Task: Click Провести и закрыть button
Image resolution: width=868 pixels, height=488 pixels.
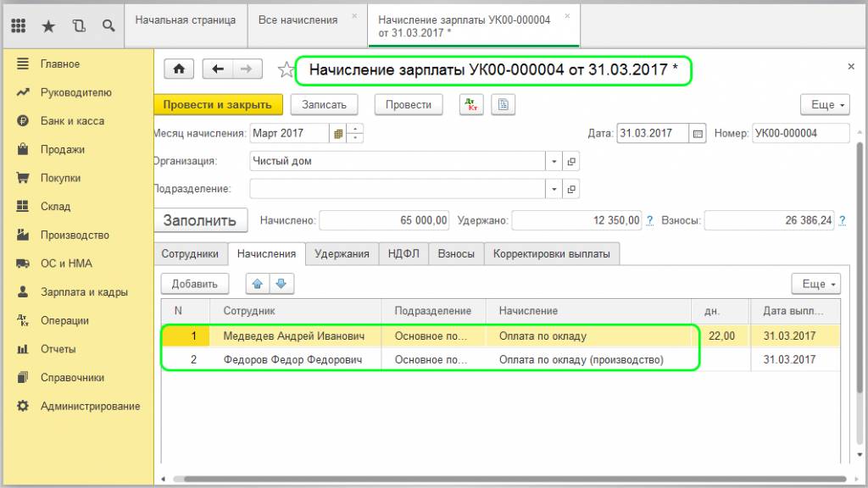Action: point(218,104)
